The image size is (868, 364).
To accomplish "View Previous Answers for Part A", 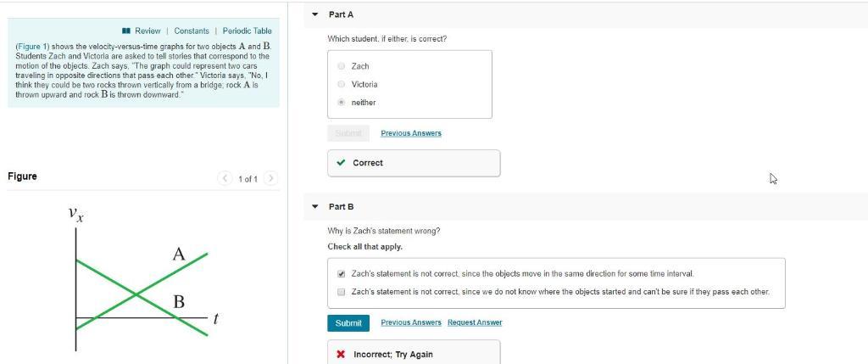I will [x=411, y=133].
